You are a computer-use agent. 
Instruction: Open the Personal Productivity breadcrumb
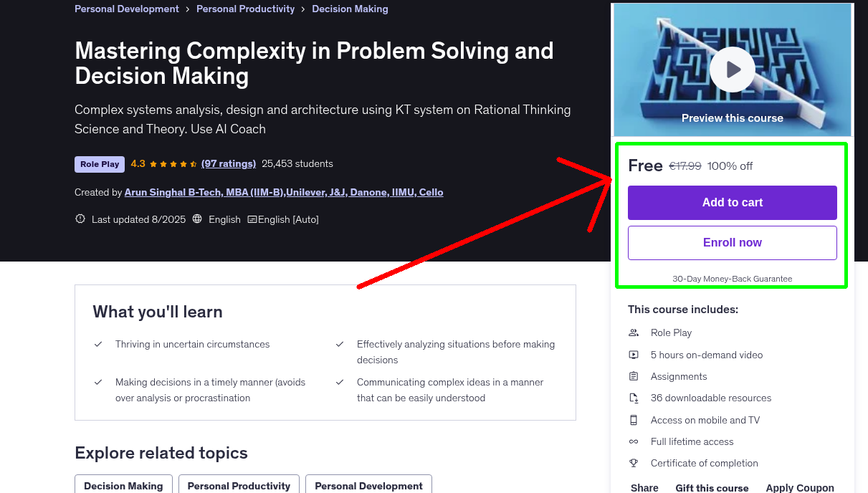tap(245, 9)
